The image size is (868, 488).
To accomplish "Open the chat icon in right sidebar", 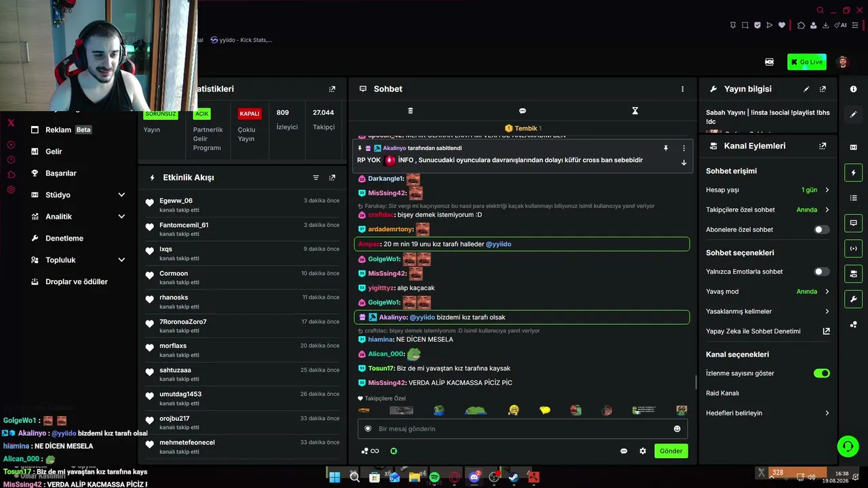I will coord(853,223).
